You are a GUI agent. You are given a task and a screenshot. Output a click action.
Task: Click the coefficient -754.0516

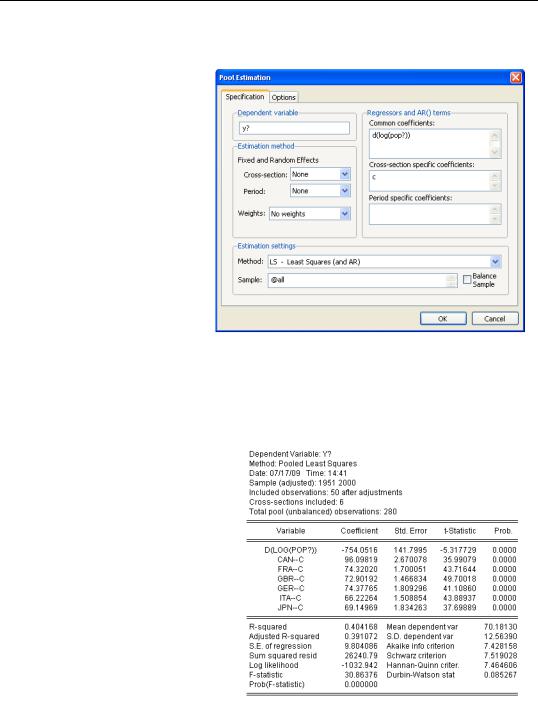359,550
